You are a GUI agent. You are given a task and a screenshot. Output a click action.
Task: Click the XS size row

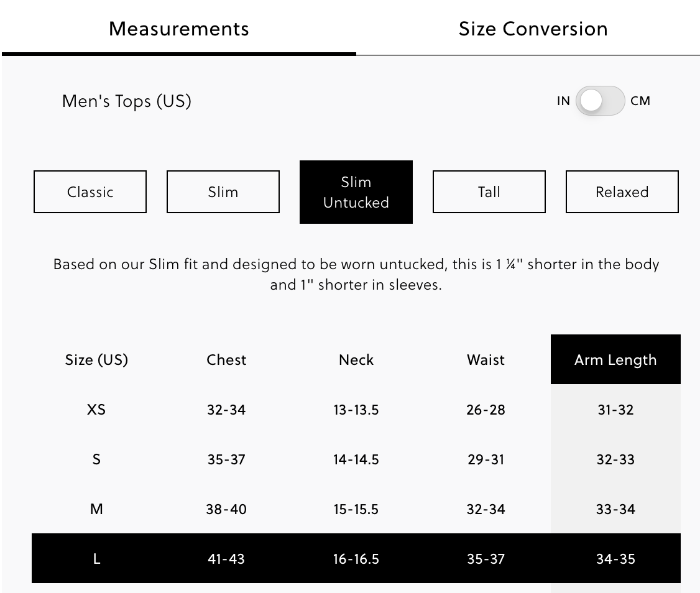356,410
